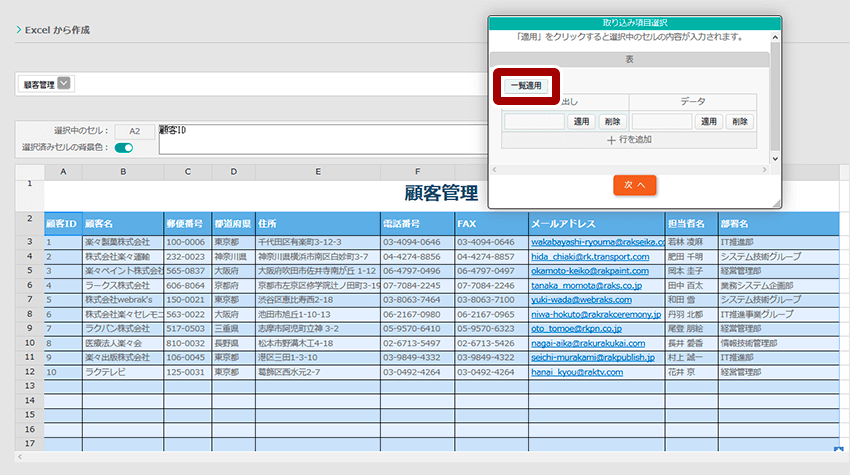Click fax cell 03-9849-4322
The height and width of the screenshot is (475, 850).
(x=492, y=357)
